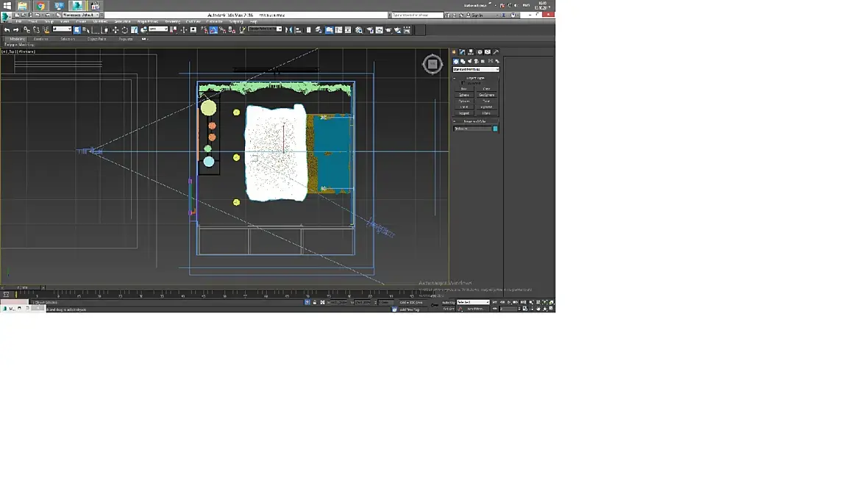Click Render Production teapot icon
The width and height of the screenshot is (868, 488).
(x=388, y=30)
